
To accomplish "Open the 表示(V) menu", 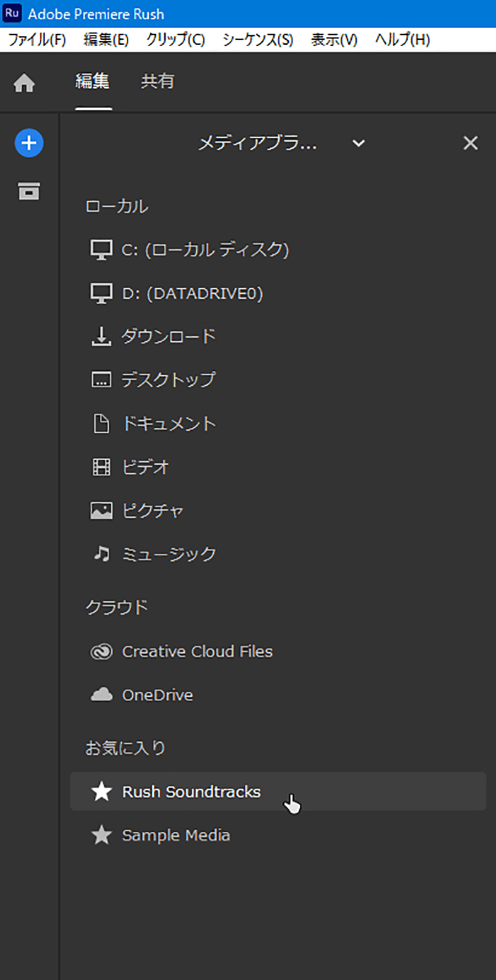I will click(x=334, y=40).
